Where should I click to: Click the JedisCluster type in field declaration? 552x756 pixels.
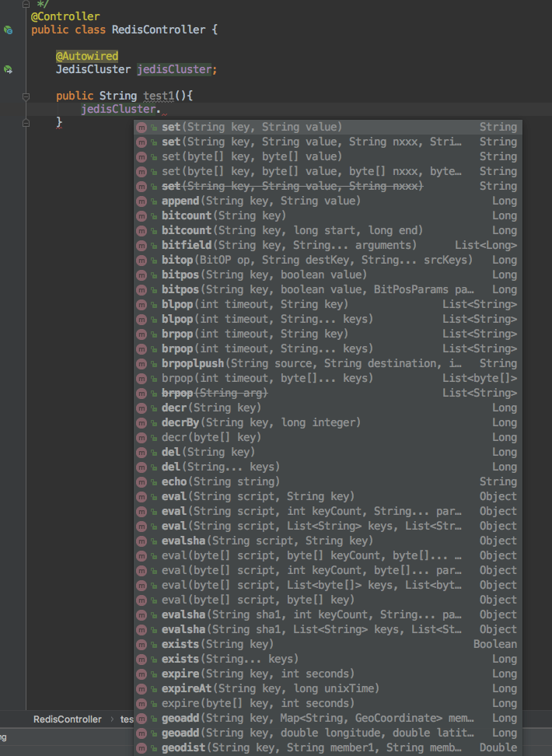(93, 69)
